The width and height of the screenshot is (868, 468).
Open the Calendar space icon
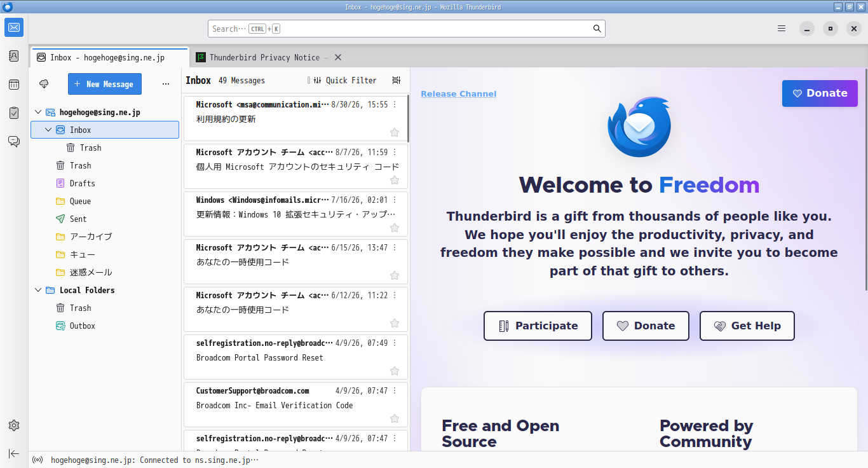tap(14, 85)
